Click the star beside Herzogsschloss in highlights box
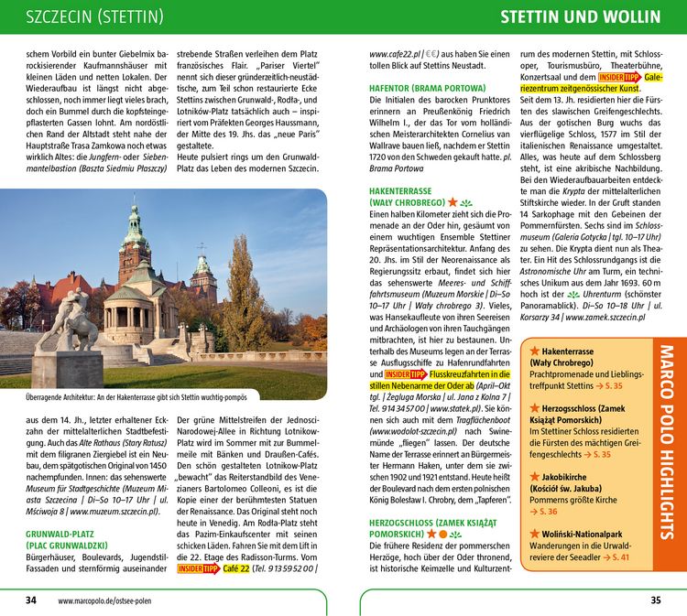Image resolution: width=687 pixels, height=616 pixels. pyautogui.click(x=535, y=408)
